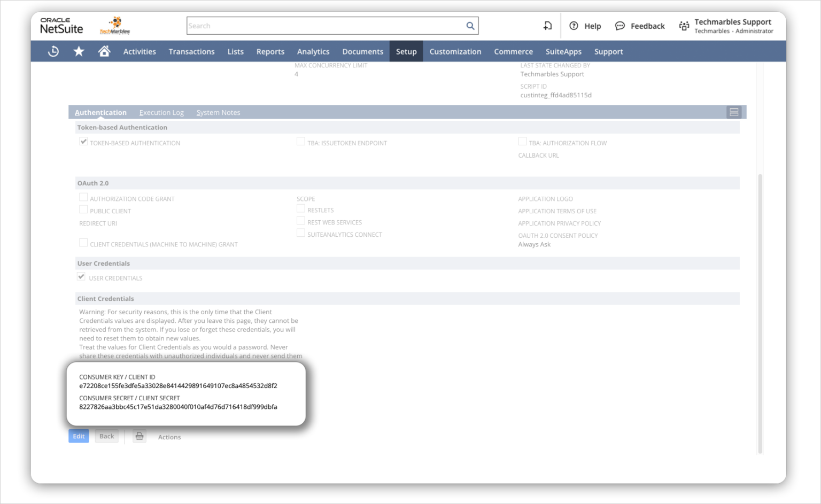
Task: Toggle TBA: Authorization Flow checkbox
Action: pos(522,141)
